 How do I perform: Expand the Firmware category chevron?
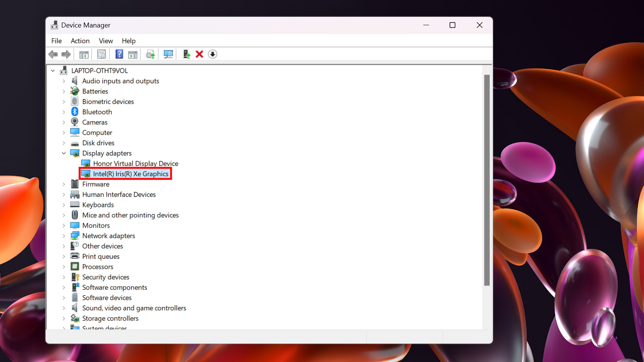64,184
